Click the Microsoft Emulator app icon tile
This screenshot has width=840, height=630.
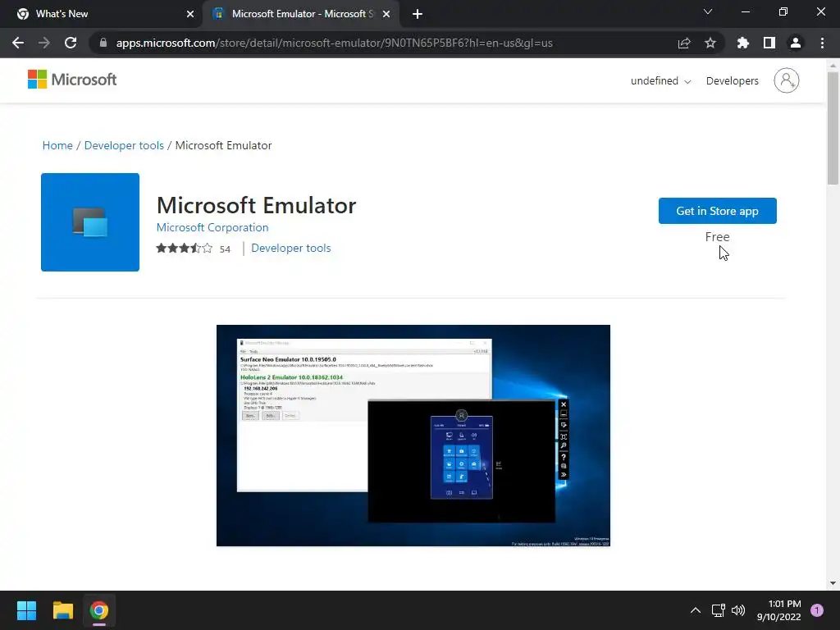coord(90,222)
